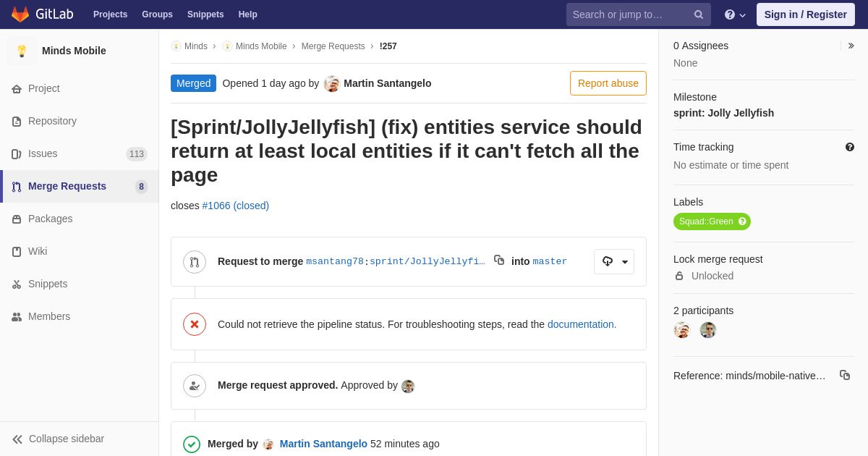Open target branch master link
Image resolution: width=868 pixels, height=456 pixels.
click(550, 261)
